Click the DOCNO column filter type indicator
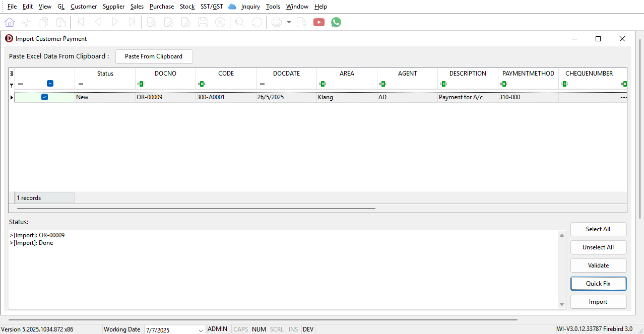The height and width of the screenshot is (334, 644). 141,84
